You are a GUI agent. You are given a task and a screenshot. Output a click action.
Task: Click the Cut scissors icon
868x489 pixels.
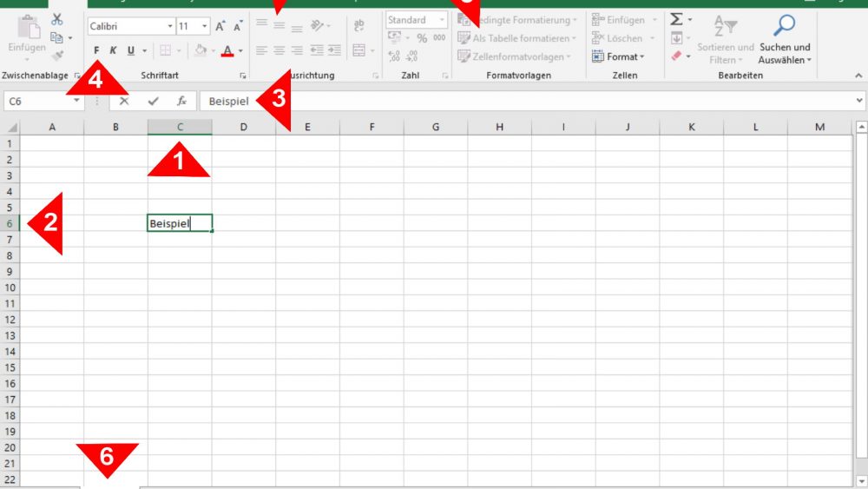[x=57, y=19]
